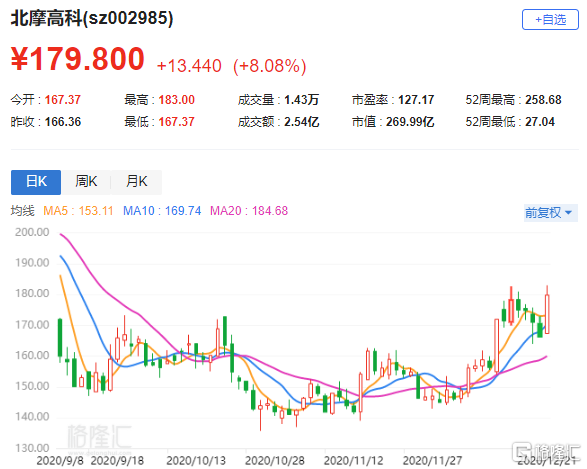The image size is (587, 469).
Task: Click the day high value 183.00
Action: (176, 100)
